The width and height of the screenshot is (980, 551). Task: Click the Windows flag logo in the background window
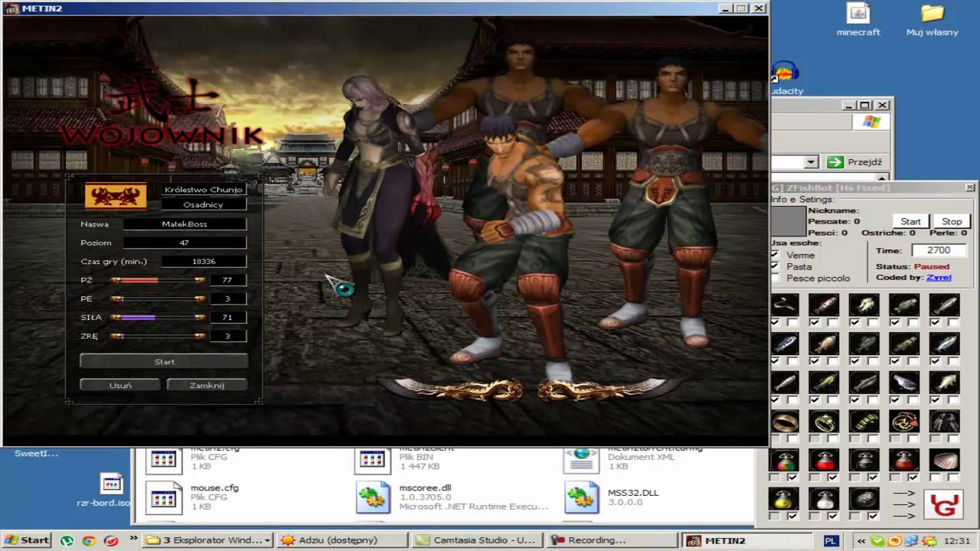tap(871, 122)
